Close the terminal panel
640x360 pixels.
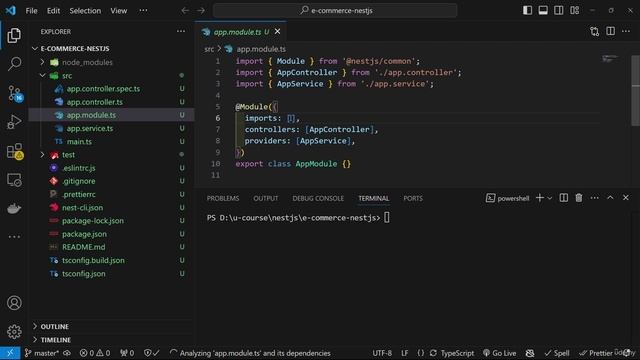coord(626,198)
